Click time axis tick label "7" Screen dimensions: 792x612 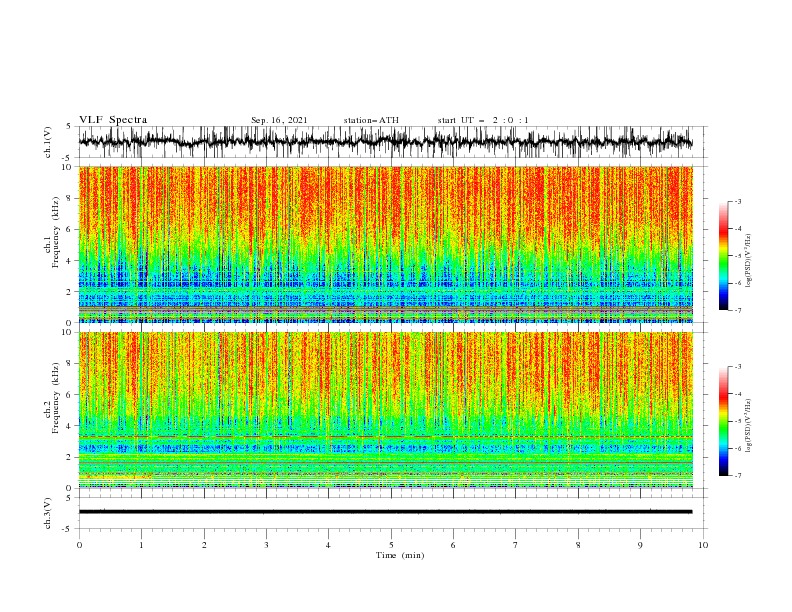(516, 545)
